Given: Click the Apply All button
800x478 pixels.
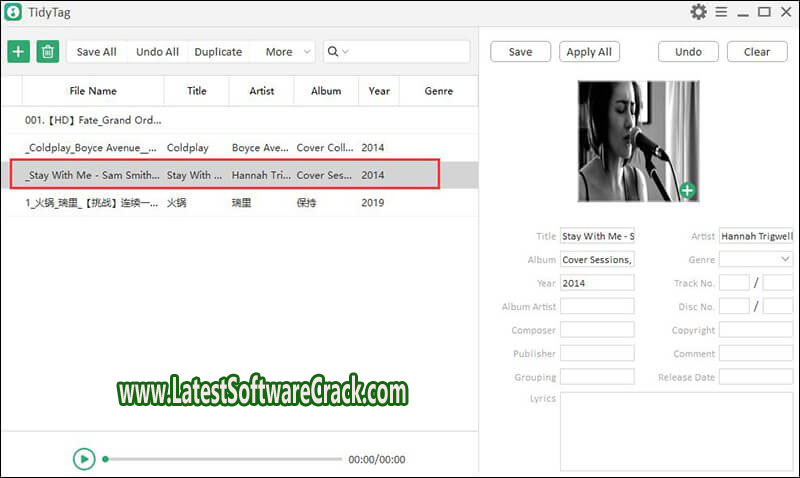Looking at the screenshot, I should coord(589,52).
